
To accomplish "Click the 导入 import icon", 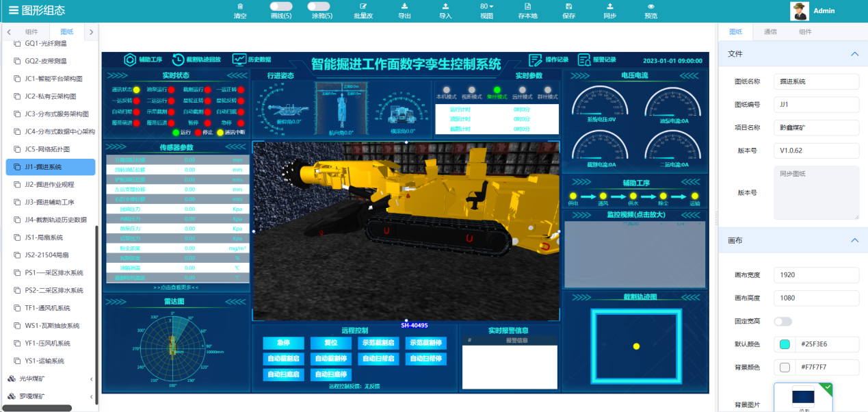I will pos(445,6).
